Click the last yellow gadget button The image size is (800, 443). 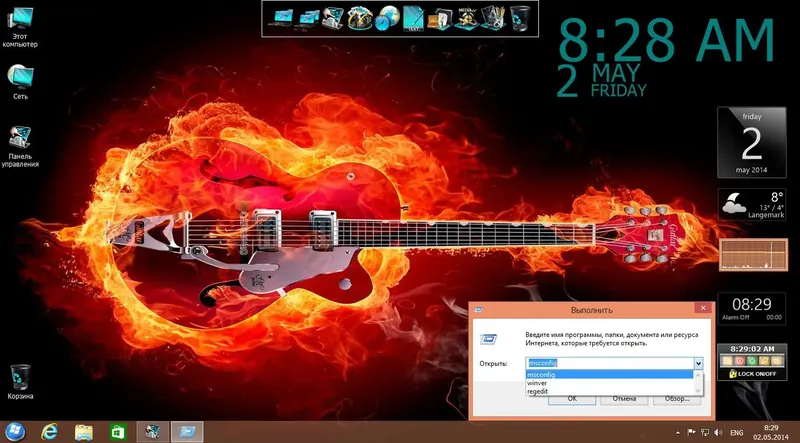(x=777, y=361)
